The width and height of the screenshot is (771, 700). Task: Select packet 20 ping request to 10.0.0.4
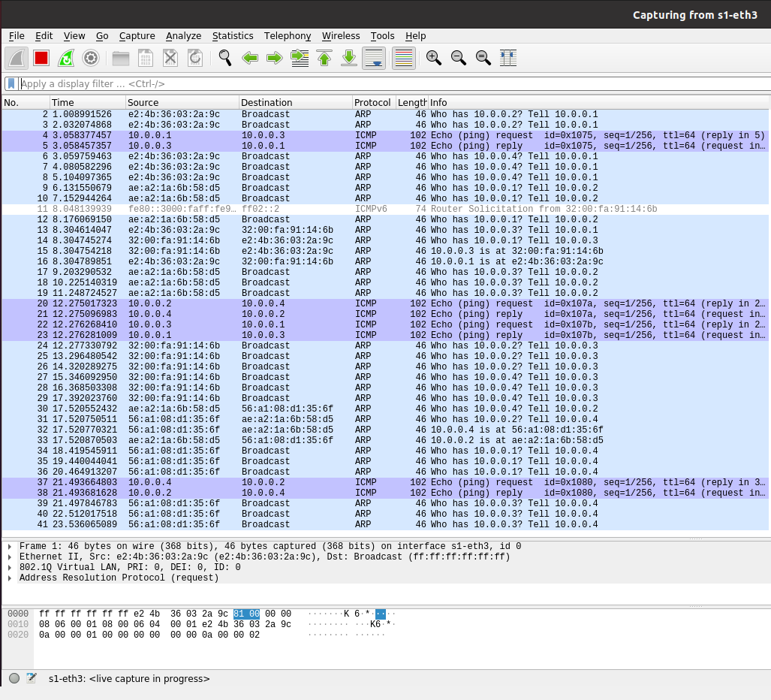(385, 303)
